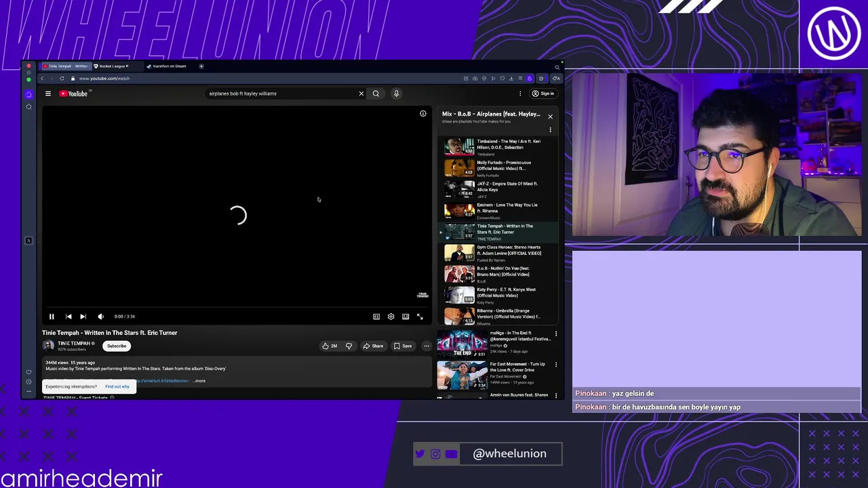The width and height of the screenshot is (868, 488).
Task: Open more actions ellipsis beside Save
Action: [x=427, y=346]
